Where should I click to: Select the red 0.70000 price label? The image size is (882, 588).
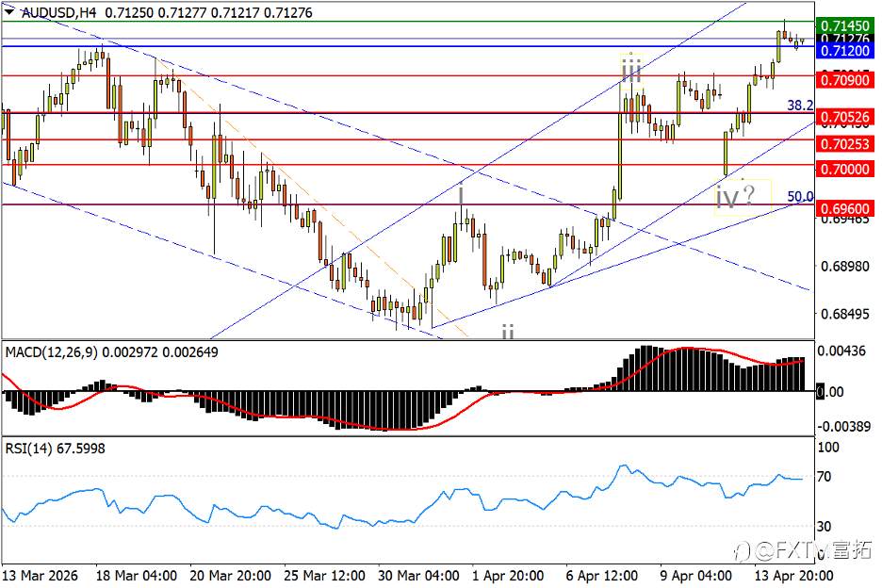(844, 169)
